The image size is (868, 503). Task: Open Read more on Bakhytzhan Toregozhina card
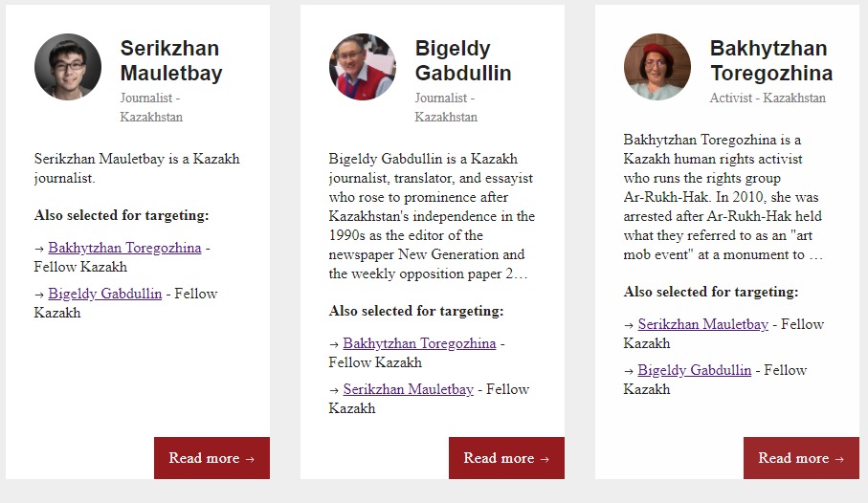[x=801, y=458]
